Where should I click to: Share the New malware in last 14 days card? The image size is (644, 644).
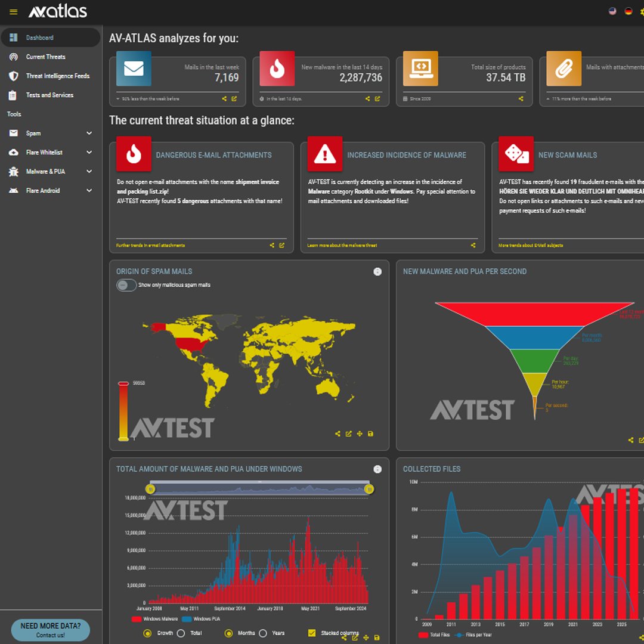tap(367, 98)
